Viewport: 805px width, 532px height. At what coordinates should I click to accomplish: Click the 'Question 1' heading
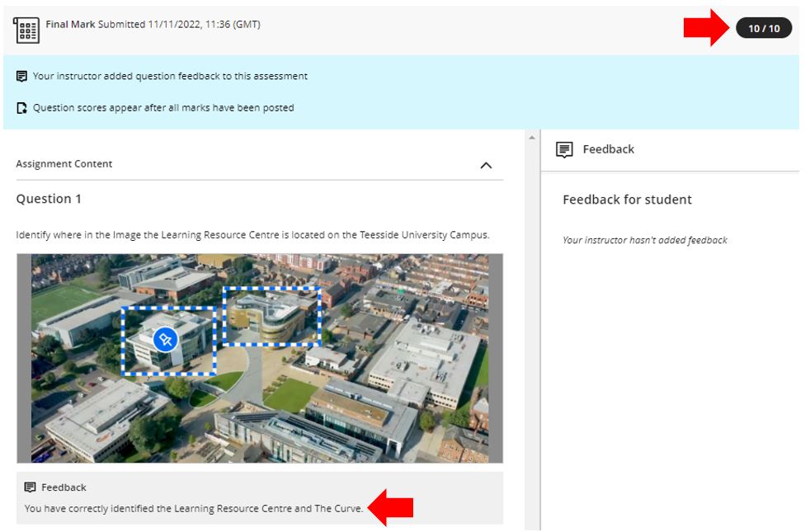click(49, 199)
